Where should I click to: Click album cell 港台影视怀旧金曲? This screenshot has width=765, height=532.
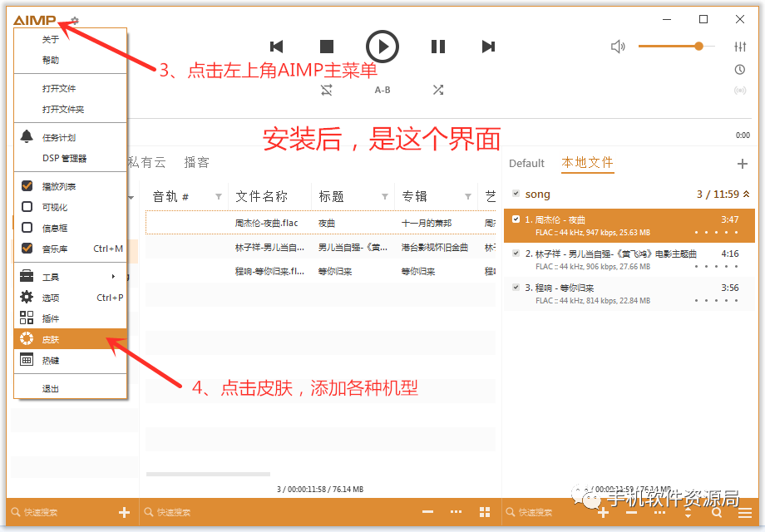point(435,248)
